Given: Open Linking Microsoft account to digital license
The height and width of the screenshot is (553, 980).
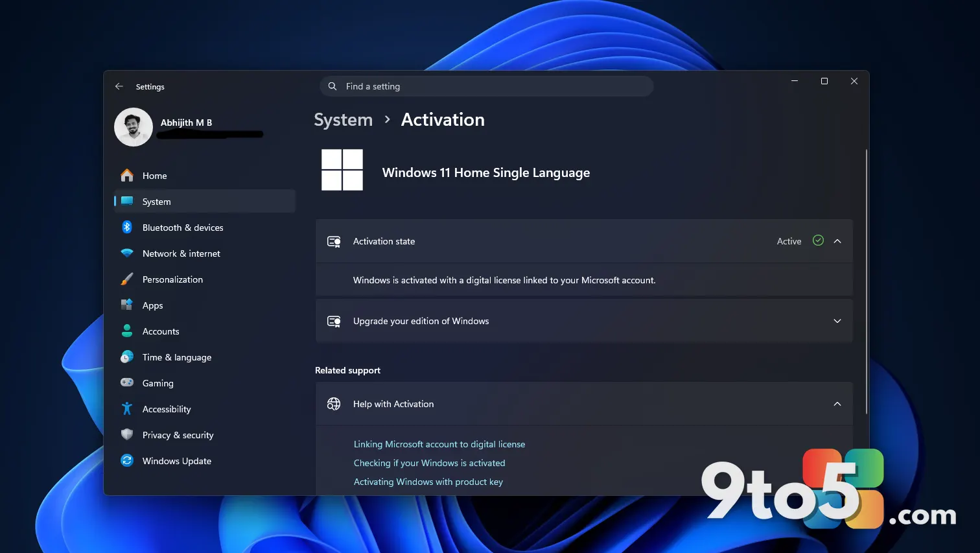Looking at the screenshot, I should click(439, 444).
